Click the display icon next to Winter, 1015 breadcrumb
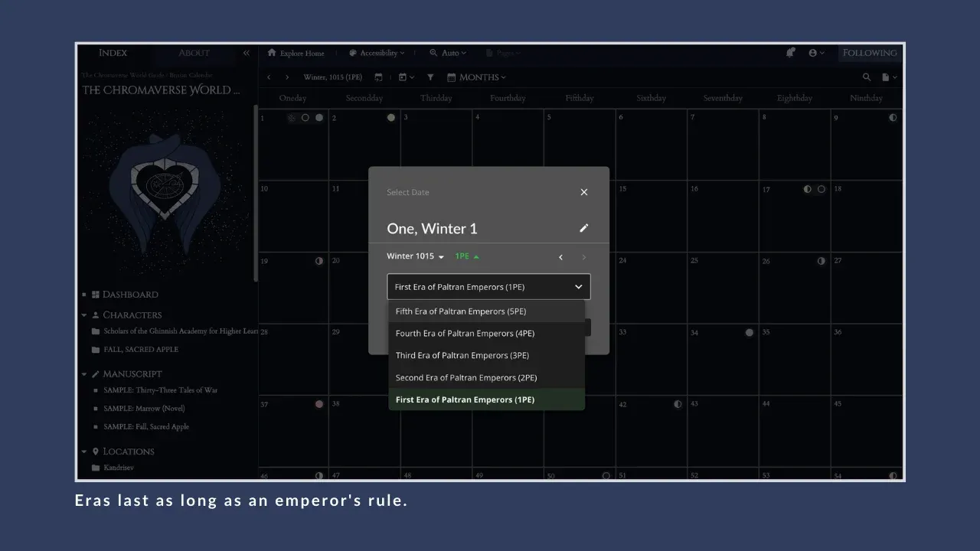Screen dimensions: 980x551 378,77
